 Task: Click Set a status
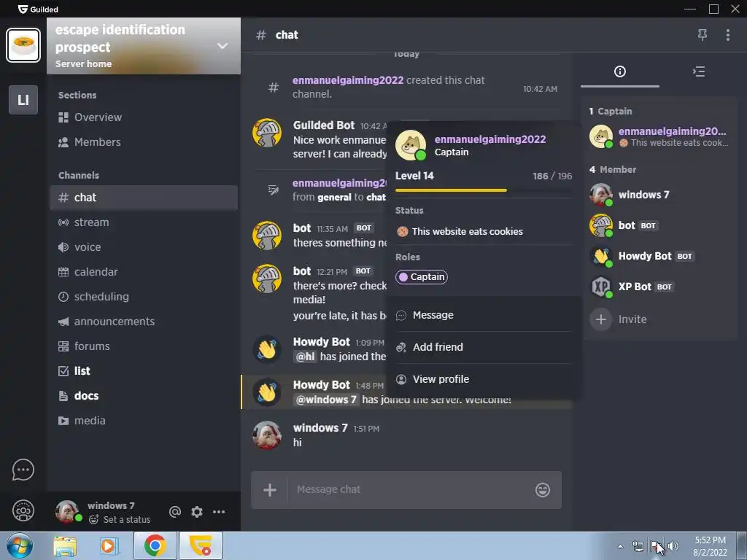(120, 519)
